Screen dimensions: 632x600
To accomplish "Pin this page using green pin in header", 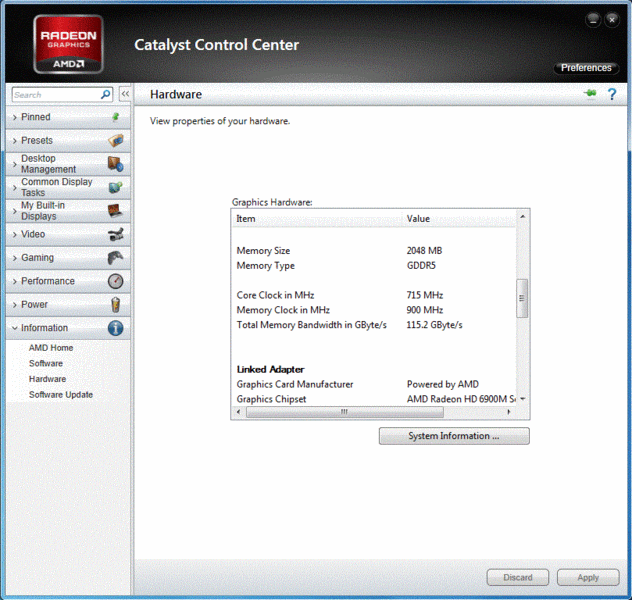I will 590,93.
